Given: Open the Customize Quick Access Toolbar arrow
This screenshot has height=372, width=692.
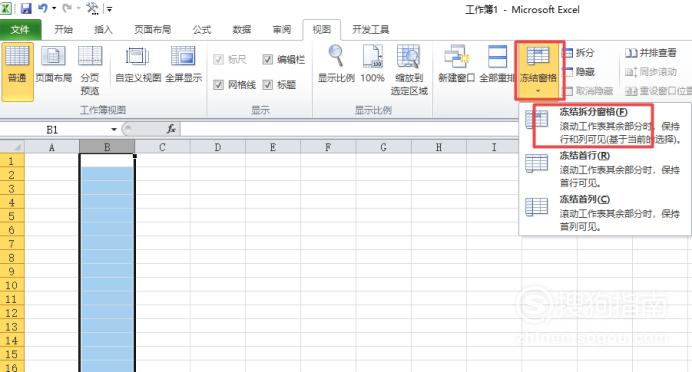Looking at the screenshot, I should click(x=109, y=8).
